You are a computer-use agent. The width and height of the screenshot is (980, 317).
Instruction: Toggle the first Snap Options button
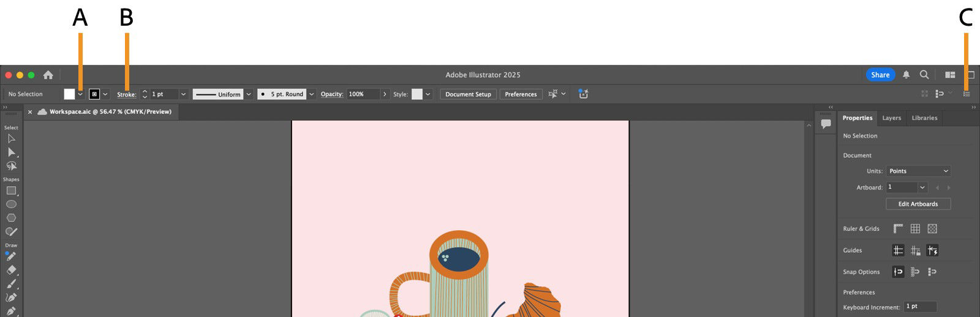tap(898, 272)
